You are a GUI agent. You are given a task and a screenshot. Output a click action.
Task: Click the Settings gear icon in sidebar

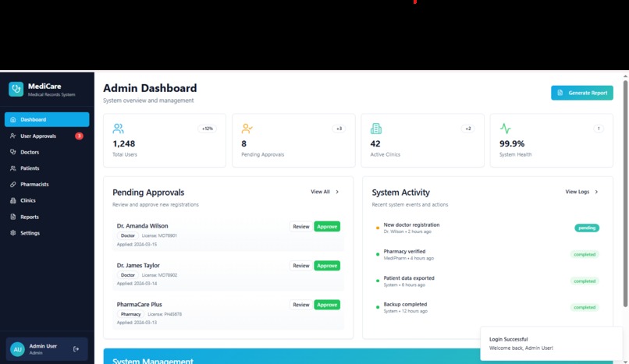coord(12,232)
